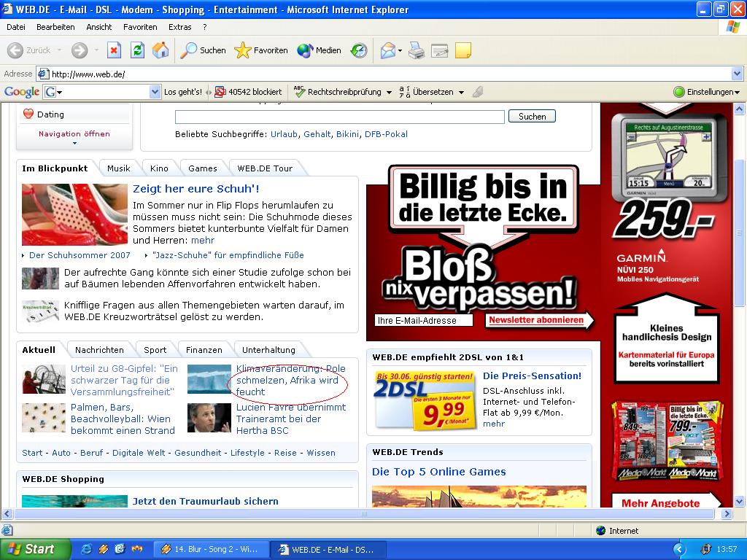
Task: Click the Back (Zurück) arrow icon
Action: [x=15, y=50]
